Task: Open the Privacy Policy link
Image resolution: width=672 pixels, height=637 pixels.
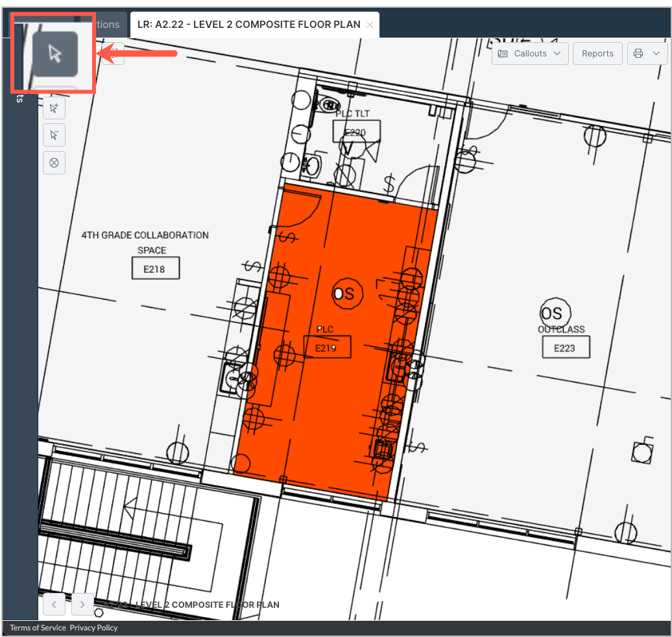Action: 94,627
